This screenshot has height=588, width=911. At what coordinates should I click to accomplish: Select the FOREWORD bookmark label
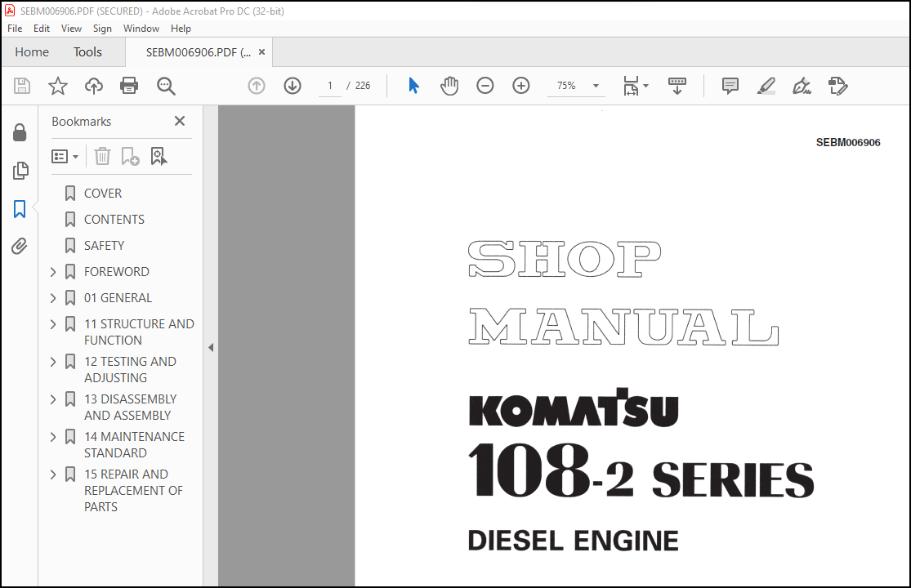116,272
